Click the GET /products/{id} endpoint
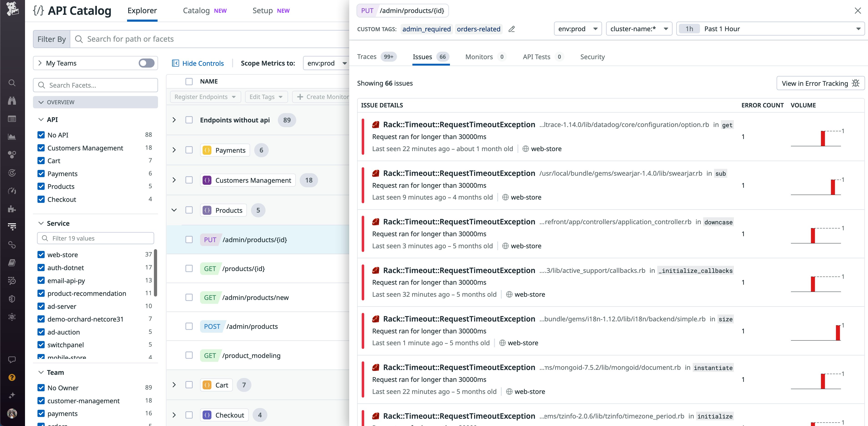The width and height of the screenshot is (868, 426). tap(244, 269)
